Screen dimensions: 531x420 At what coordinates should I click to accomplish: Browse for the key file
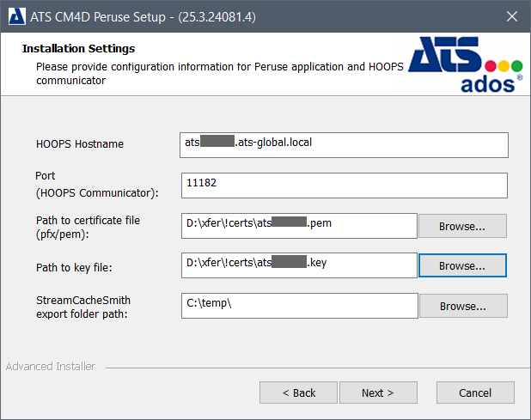[x=462, y=266]
